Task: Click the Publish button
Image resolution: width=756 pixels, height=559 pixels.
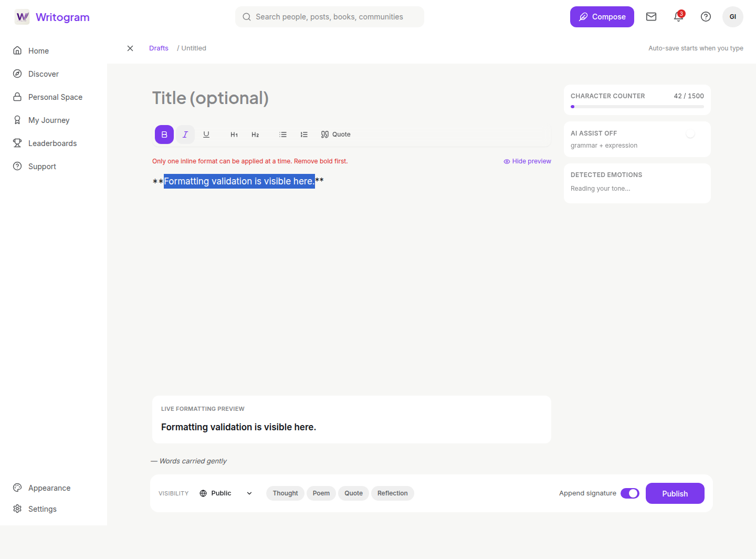Action: tap(675, 493)
